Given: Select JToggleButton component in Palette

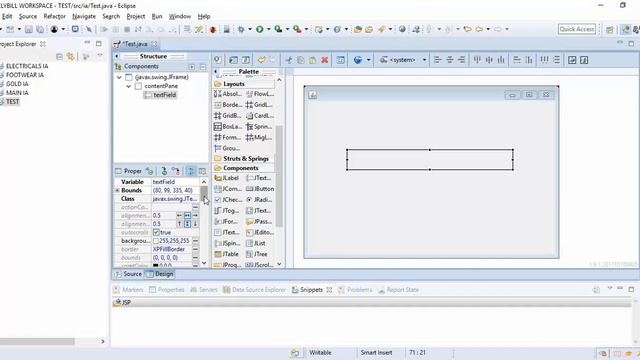Looking at the screenshot, I should tap(227, 211).
